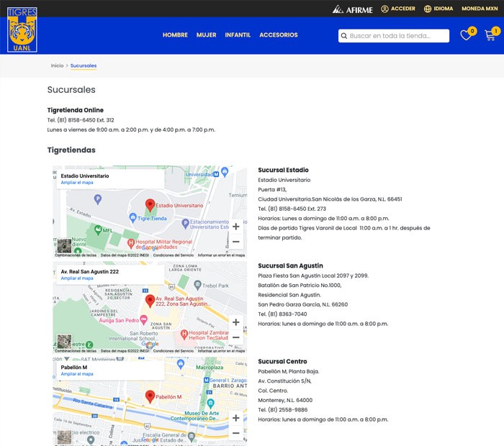Click the General I. Zaragoza metro marker
The image size is (504, 446).
[x=207, y=380]
